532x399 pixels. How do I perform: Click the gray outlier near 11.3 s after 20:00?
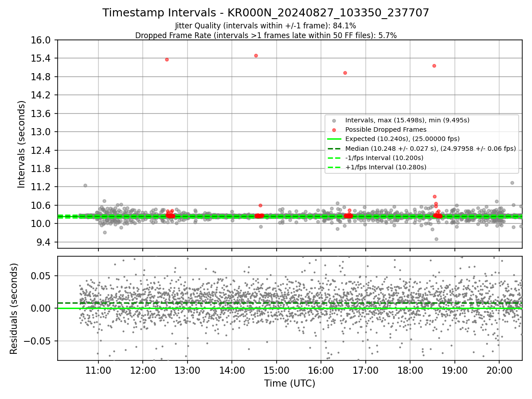[512, 183]
